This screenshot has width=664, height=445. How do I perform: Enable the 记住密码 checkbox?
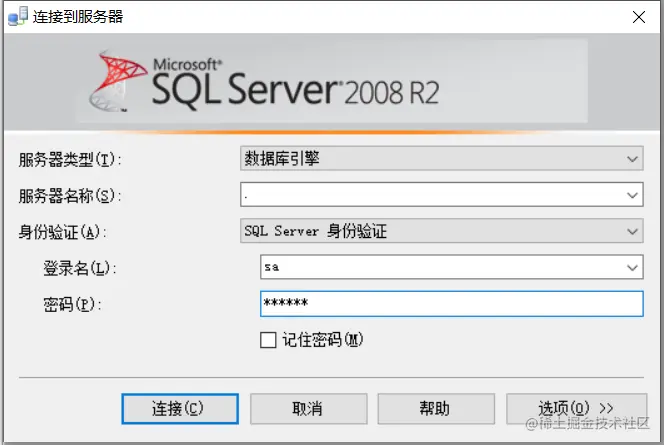[x=268, y=340]
